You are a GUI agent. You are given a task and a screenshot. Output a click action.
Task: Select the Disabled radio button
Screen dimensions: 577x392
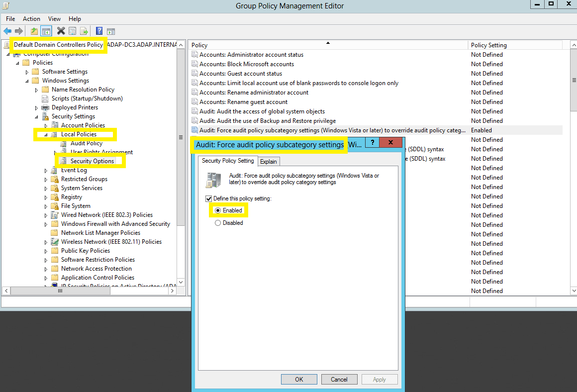(x=217, y=223)
